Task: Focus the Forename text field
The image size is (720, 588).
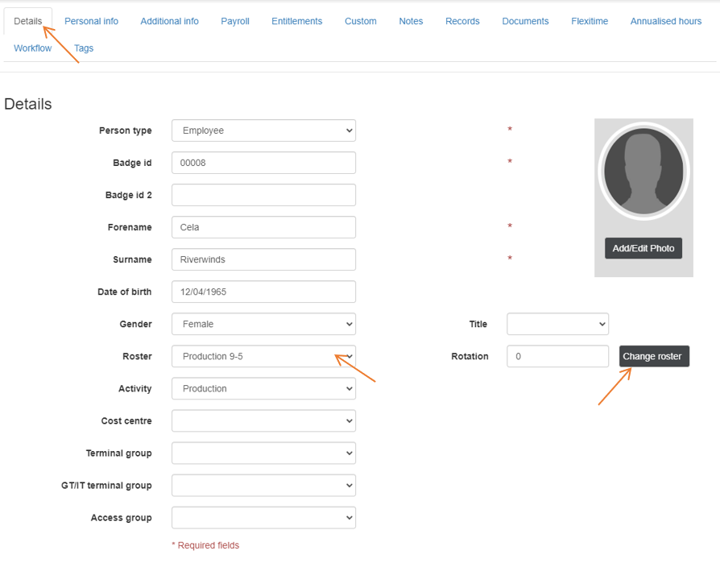Action: 263,227
